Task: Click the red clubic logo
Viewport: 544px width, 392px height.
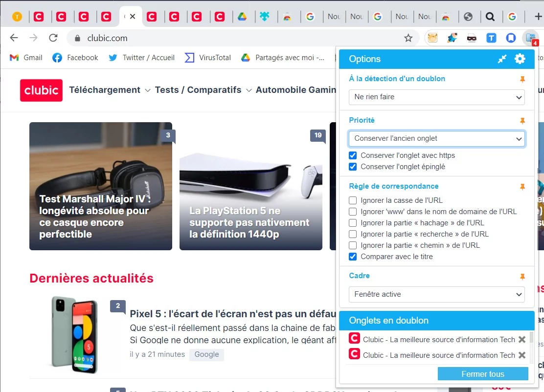Action: (41, 90)
